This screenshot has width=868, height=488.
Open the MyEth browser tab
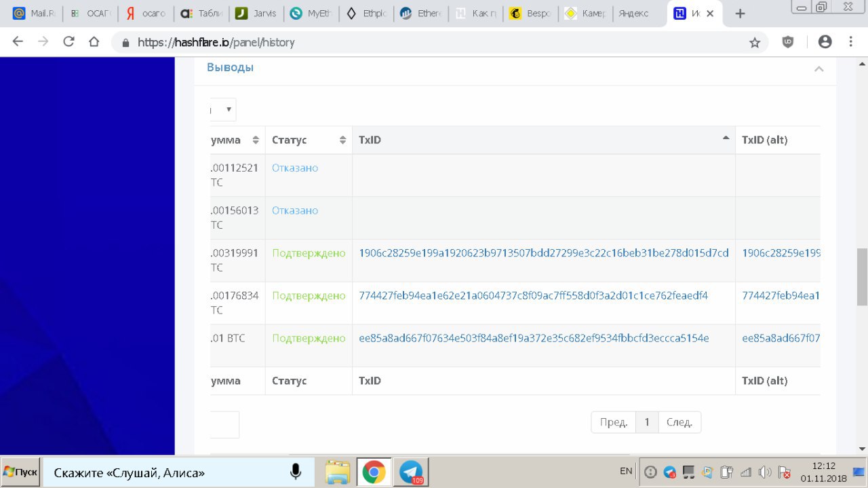coord(311,14)
